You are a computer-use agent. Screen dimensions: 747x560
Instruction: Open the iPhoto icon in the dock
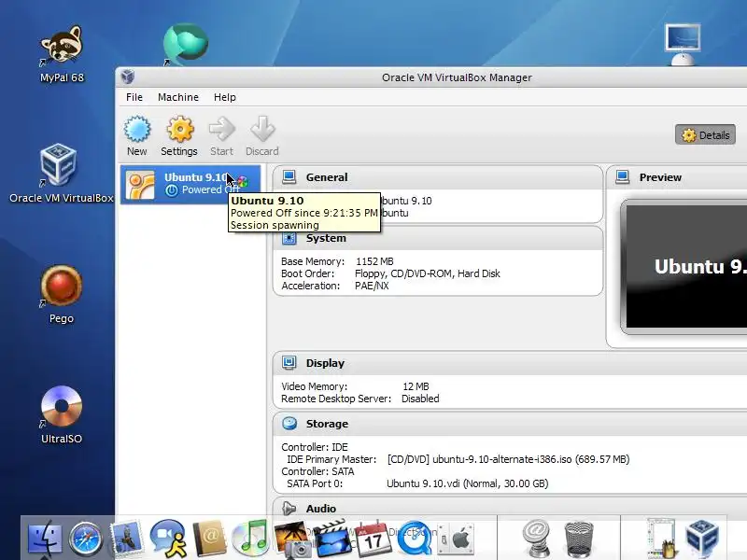[x=291, y=539]
